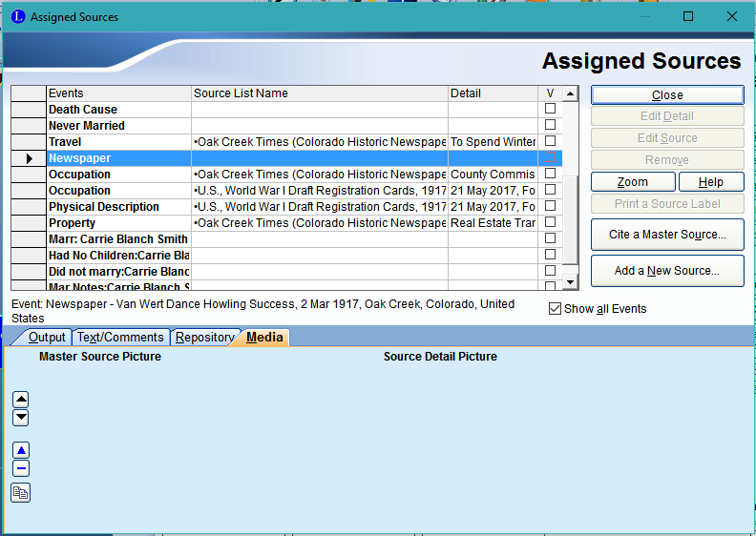Screen dimensions: 756x536
Task: Click County Commis detail cell
Action: (493, 175)
